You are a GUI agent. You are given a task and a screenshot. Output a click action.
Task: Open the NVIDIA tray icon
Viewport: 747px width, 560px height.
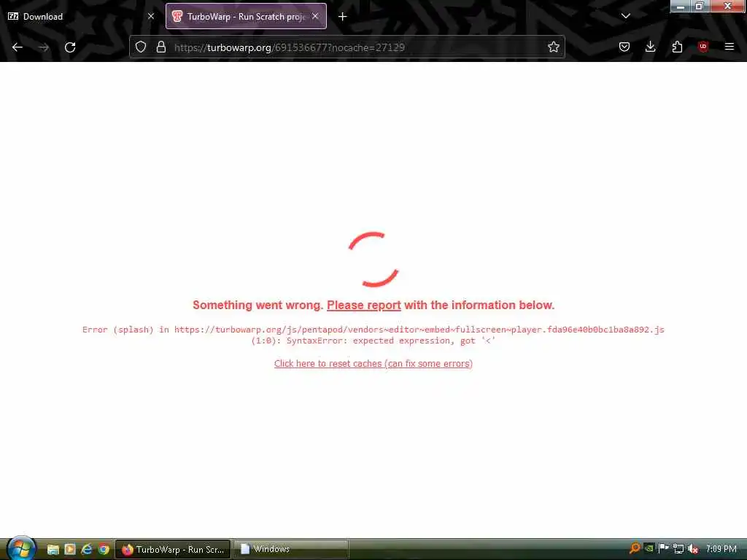(x=649, y=548)
